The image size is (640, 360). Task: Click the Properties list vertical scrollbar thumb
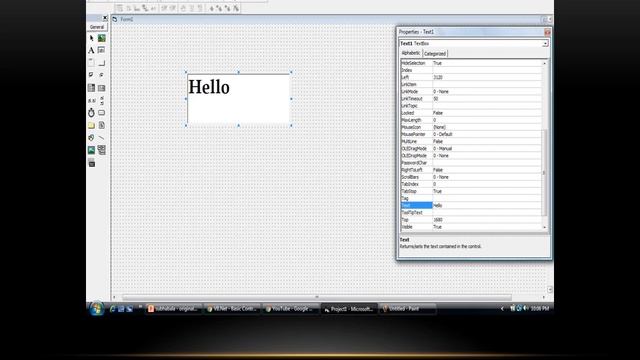[544, 173]
